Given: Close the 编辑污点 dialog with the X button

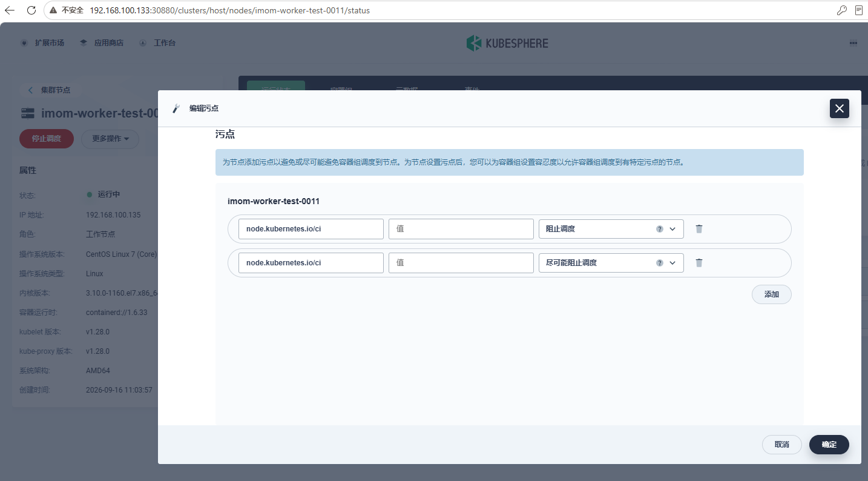Looking at the screenshot, I should (839, 108).
